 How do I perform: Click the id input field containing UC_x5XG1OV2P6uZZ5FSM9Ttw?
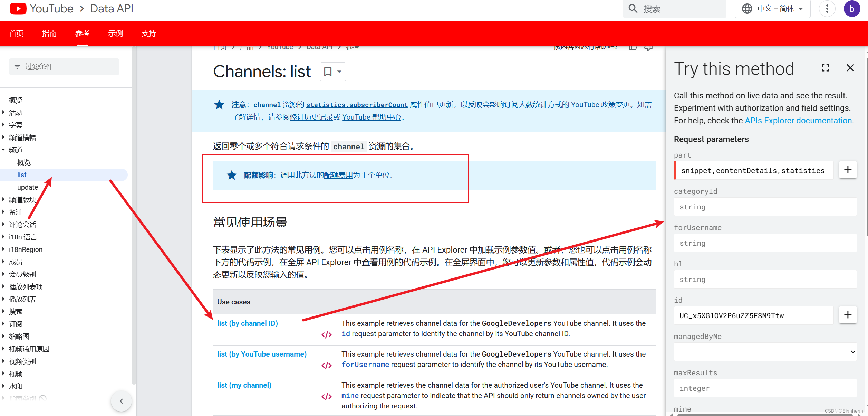pos(753,315)
